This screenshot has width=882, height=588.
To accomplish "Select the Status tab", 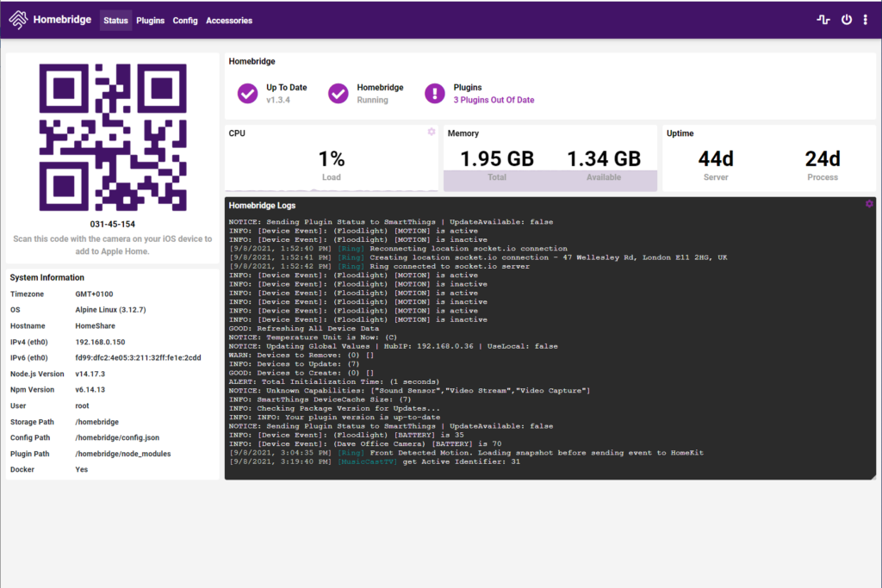I will (116, 21).
